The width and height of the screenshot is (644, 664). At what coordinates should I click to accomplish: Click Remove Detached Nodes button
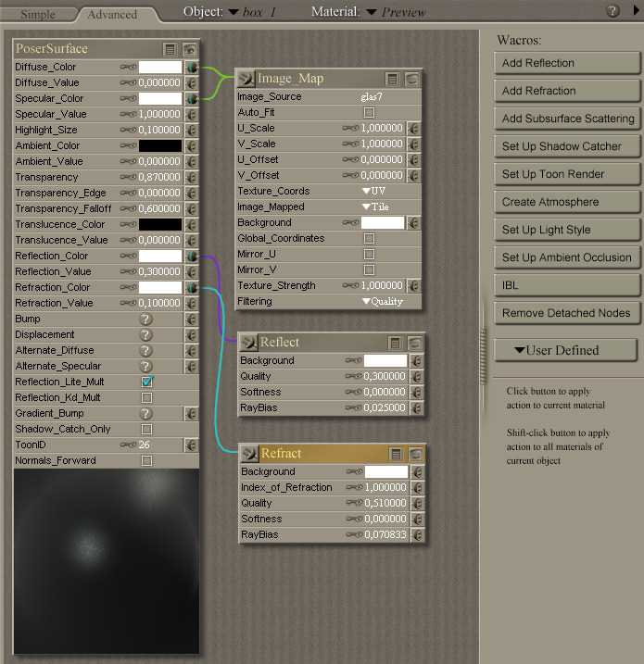point(567,313)
